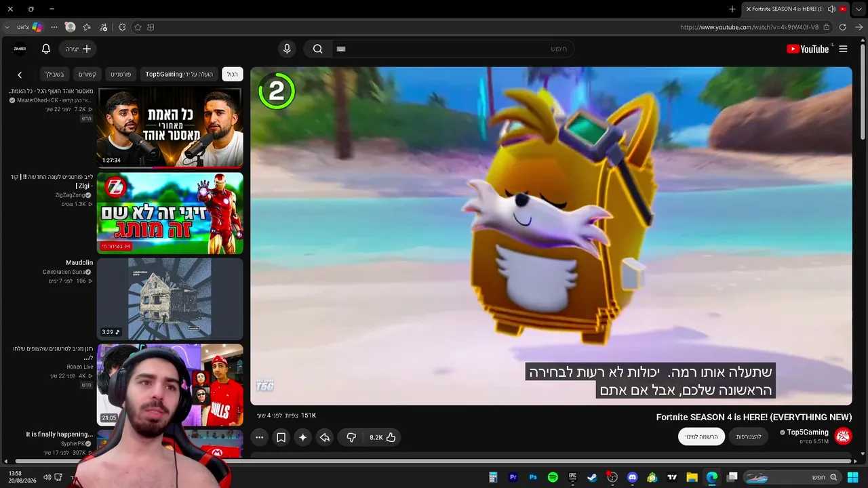Start voice search with the microphone icon
Viewport: 868px width, 488px height.
287,49
